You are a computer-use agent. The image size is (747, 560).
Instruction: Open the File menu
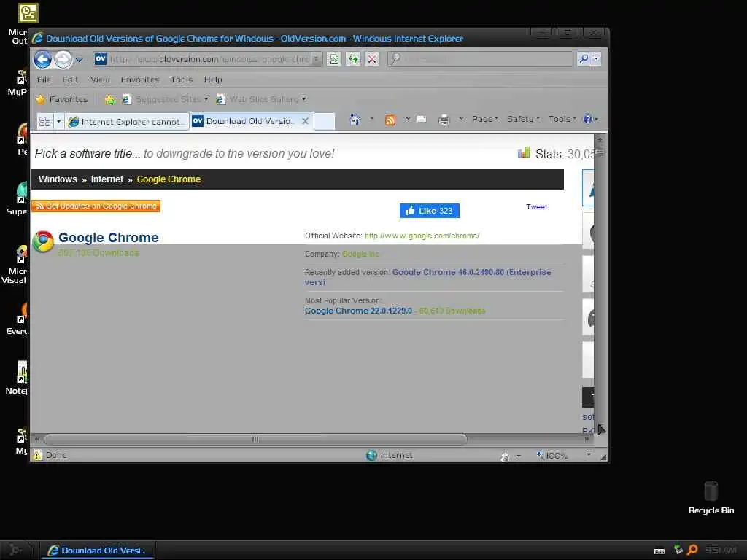click(44, 79)
